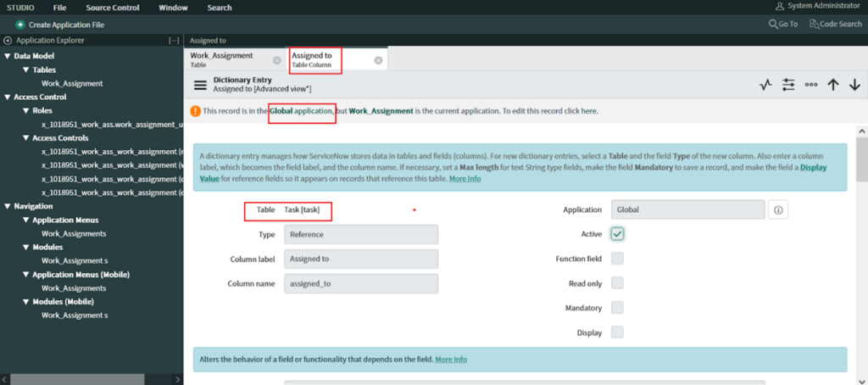Collapse the Navigation tree section
This screenshot has height=385, width=868.
[x=8, y=206]
